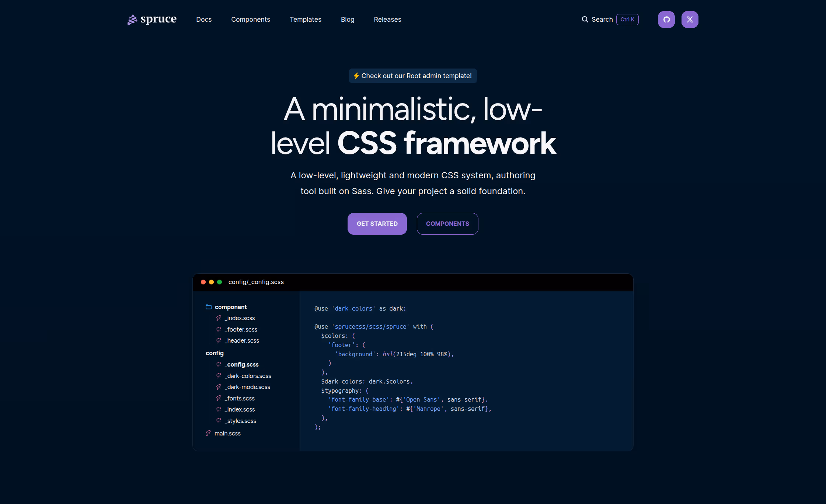Open the Releases page link
This screenshot has width=826, height=504.
coord(387,19)
